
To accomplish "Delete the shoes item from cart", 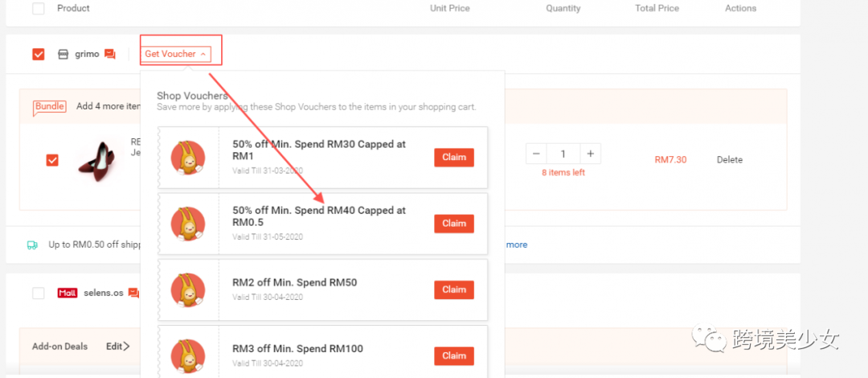I will (730, 159).
